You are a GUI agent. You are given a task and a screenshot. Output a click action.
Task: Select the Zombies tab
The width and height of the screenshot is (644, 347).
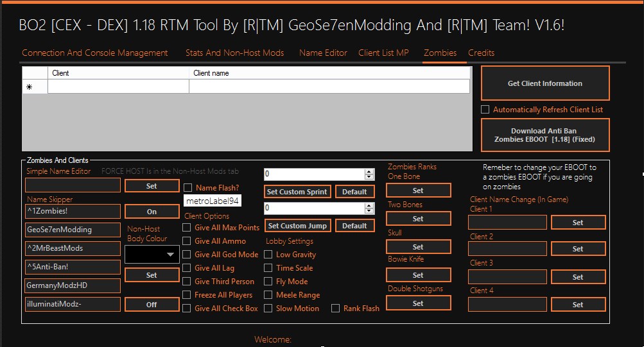pyautogui.click(x=440, y=53)
